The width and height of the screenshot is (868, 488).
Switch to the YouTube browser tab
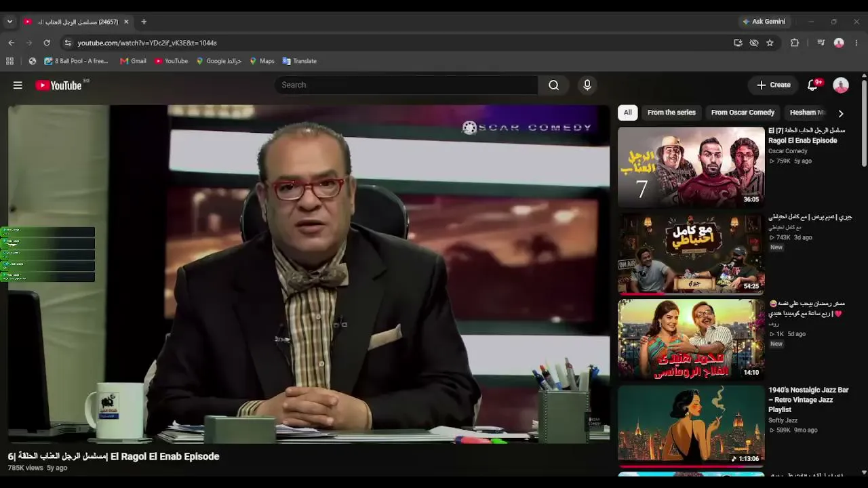[x=76, y=22]
